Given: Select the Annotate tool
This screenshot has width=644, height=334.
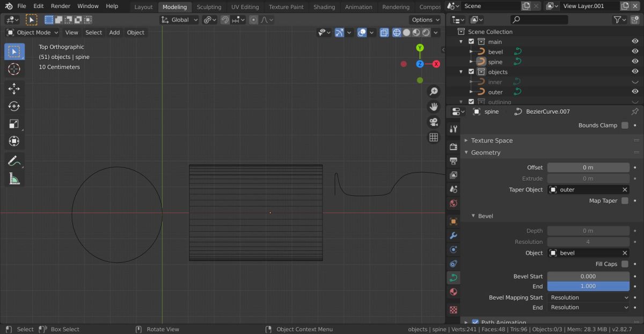Looking at the screenshot, I should pyautogui.click(x=14, y=161).
